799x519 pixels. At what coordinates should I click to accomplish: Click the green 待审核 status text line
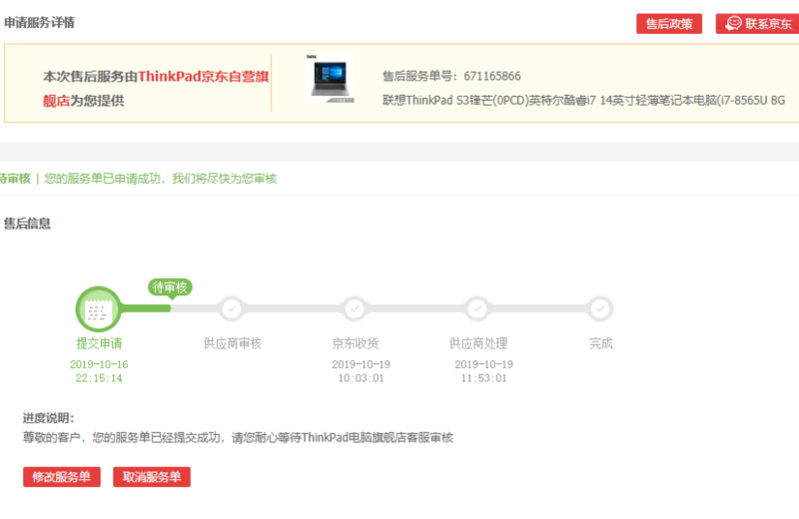(138, 179)
